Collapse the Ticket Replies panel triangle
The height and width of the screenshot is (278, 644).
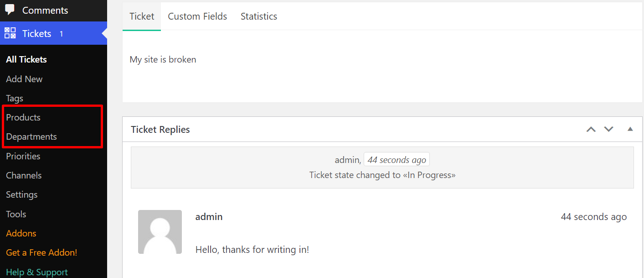[x=630, y=129]
